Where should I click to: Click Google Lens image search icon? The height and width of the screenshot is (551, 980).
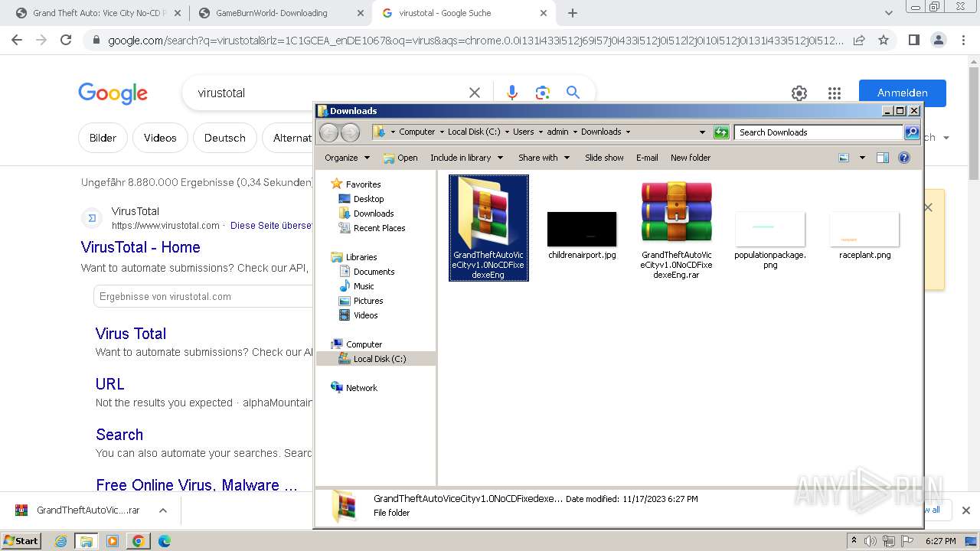[543, 93]
